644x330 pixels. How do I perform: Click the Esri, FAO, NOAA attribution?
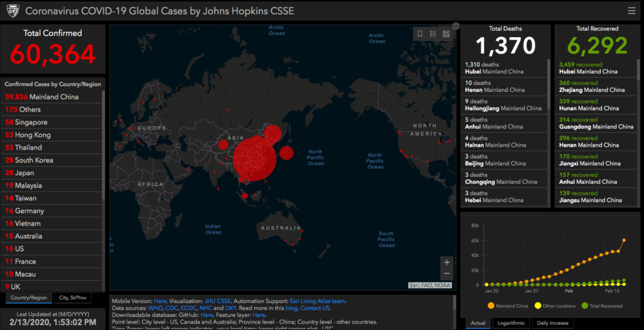tap(430, 285)
